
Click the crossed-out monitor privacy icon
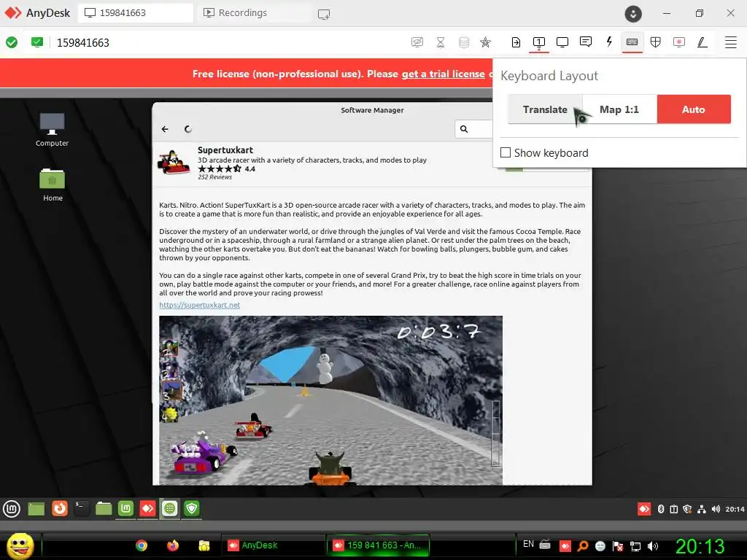417,42
